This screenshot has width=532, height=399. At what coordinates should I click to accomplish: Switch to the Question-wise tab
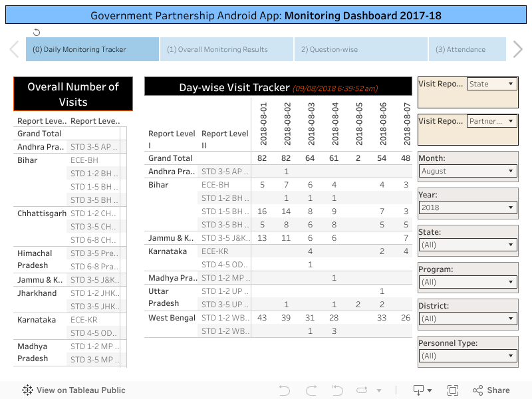coord(329,49)
